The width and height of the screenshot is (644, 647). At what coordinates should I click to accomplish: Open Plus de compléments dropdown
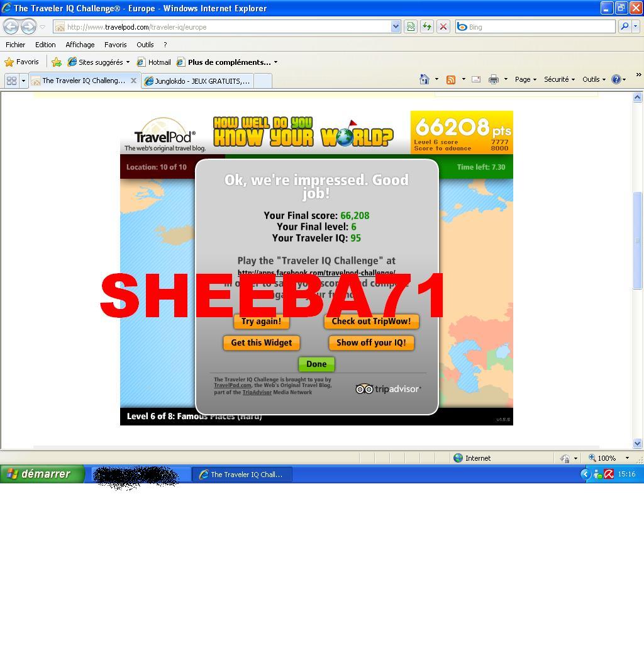click(227, 62)
